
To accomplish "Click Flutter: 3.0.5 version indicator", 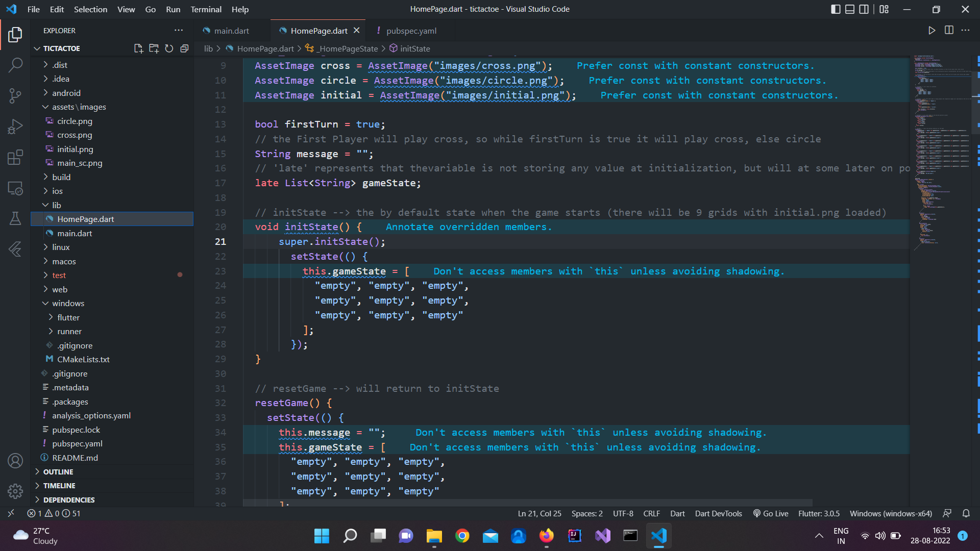I will (x=819, y=513).
